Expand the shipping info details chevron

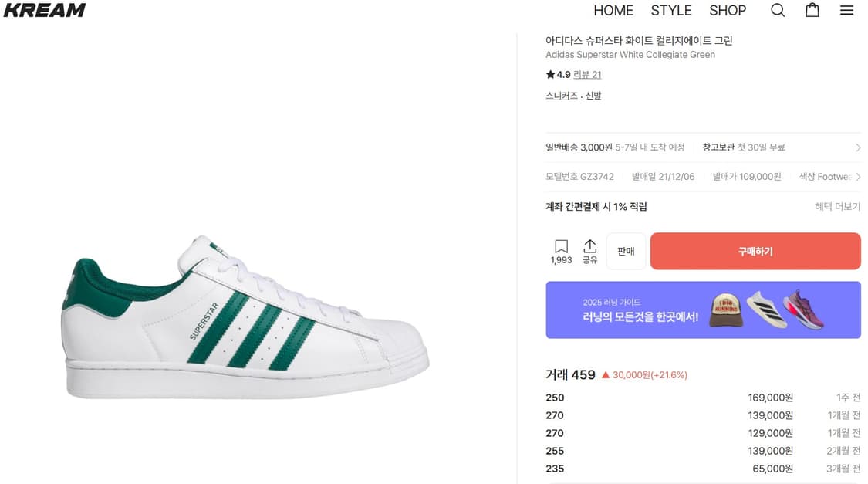click(857, 147)
